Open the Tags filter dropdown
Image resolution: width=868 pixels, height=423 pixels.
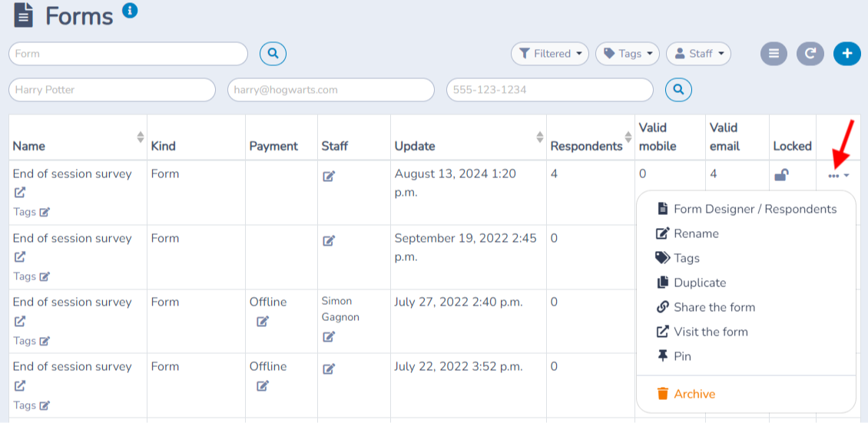pos(628,54)
